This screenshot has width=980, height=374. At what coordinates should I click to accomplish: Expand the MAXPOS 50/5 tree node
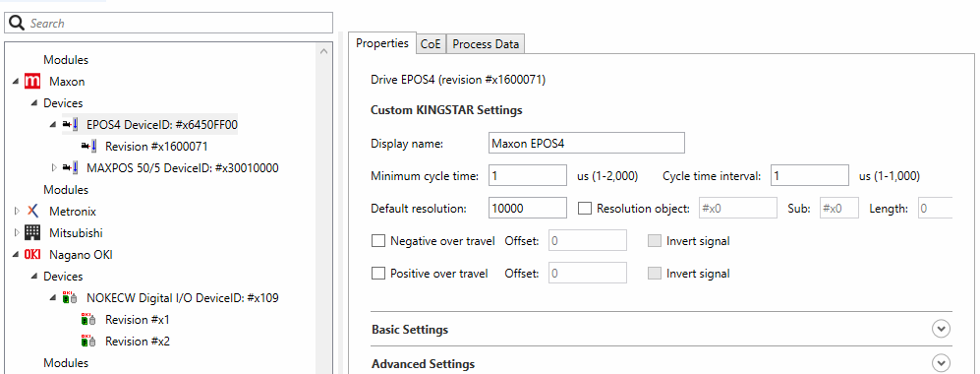(x=54, y=167)
